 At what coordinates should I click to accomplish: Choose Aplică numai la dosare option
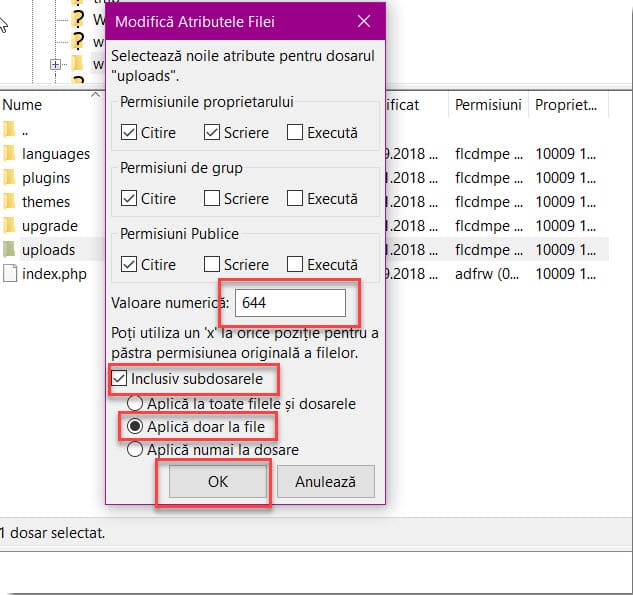pyautogui.click(x=134, y=450)
